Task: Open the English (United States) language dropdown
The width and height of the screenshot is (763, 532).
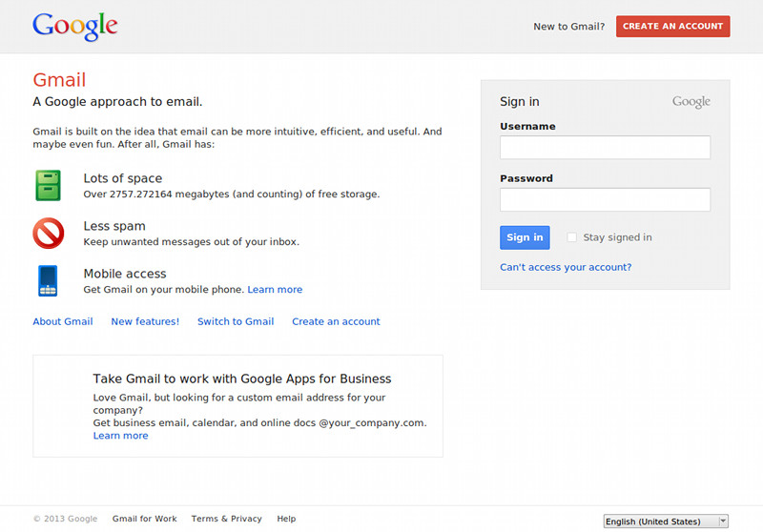Action: pos(666,522)
